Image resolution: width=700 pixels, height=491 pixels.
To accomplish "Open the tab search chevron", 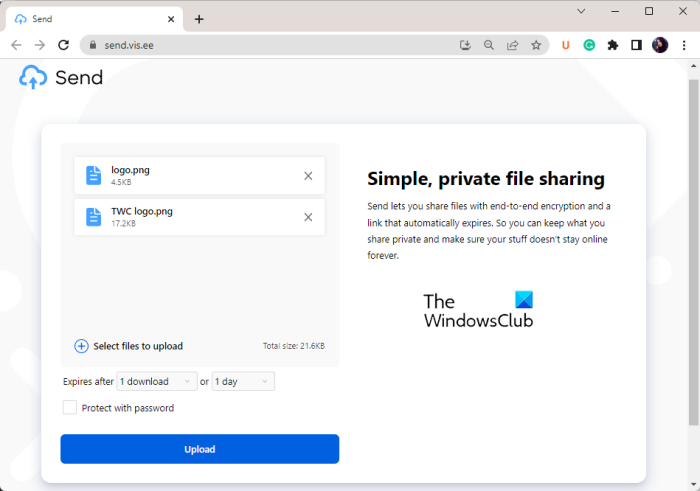I will pyautogui.click(x=581, y=11).
